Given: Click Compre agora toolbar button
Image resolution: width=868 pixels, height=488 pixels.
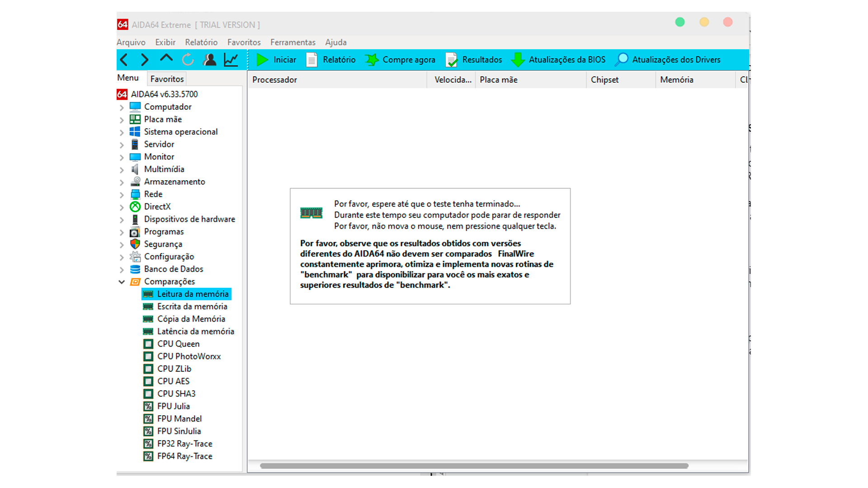Looking at the screenshot, I should coord(400,60).
